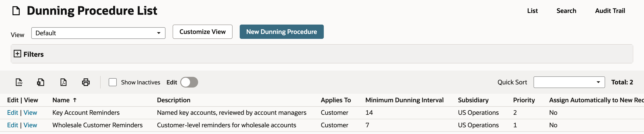The image size is (644, 134).
Task: Expand the Filters plus icon
Action: click(x=17, y=54)
